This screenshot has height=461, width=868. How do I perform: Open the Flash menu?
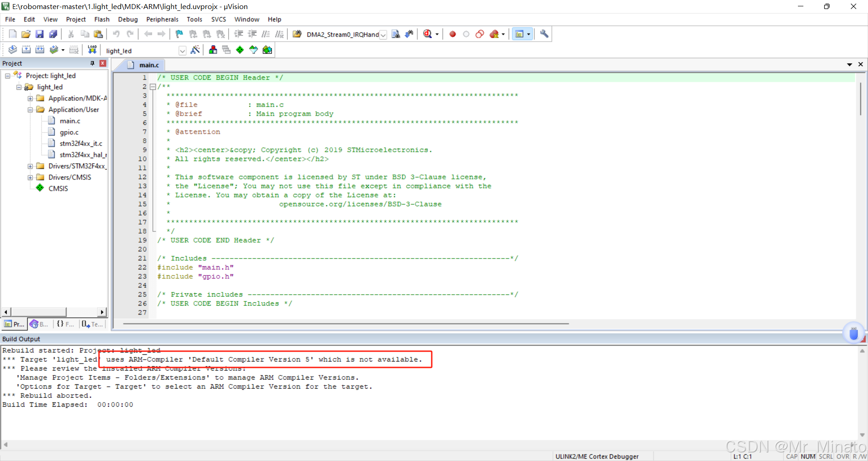pos(102,19)
